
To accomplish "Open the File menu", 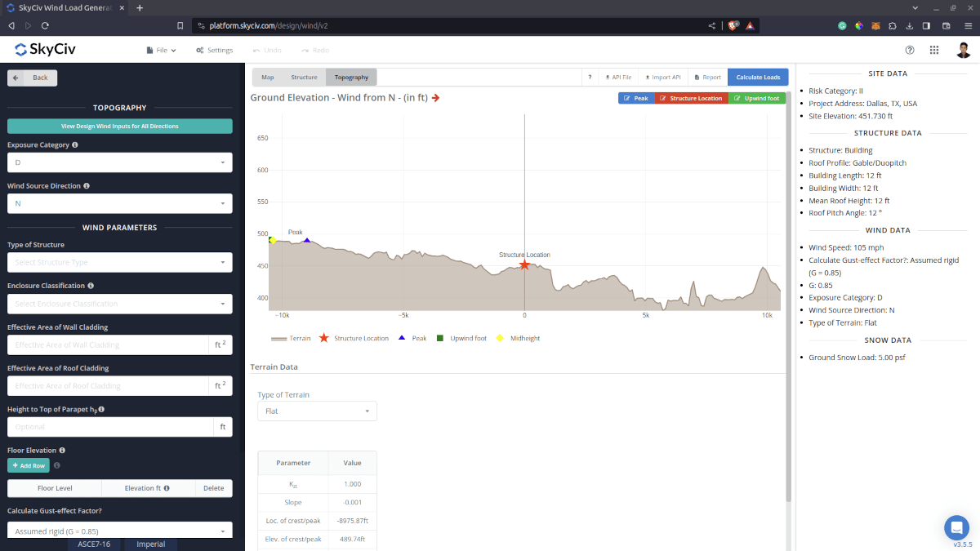I will [161, 50].
